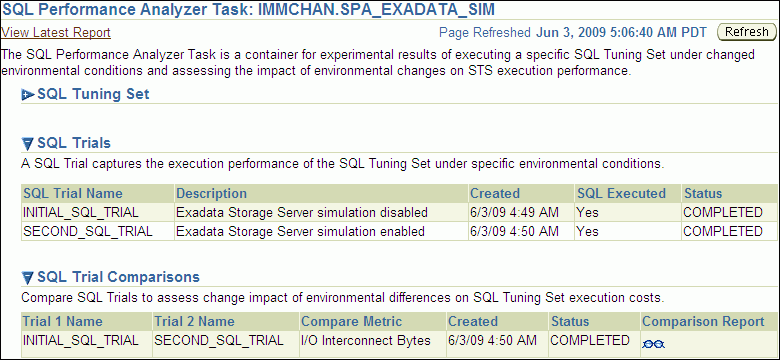Click the Status header in comparisons table
The width and height of the screenshot is (780, 360).
click(x=570, y=321)
